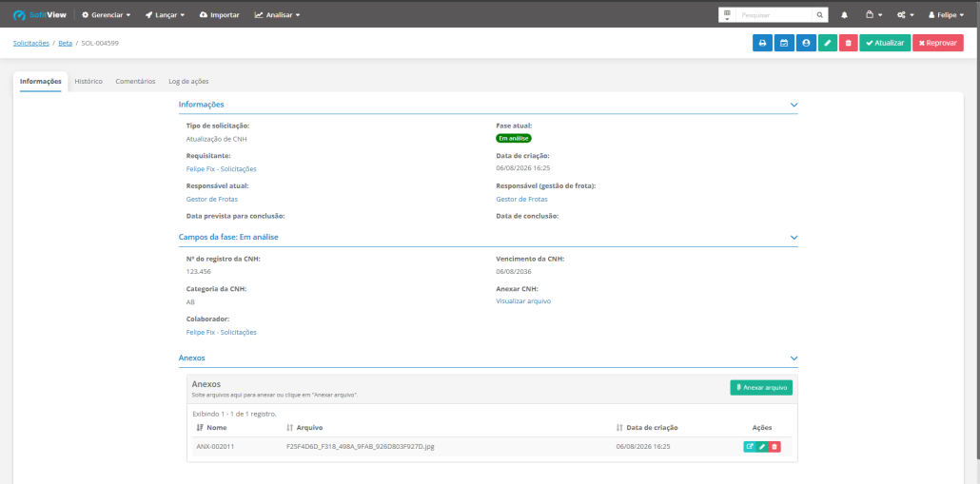Switch to the Histórico tab
The image size is (980, 484).
coord(88,81)
